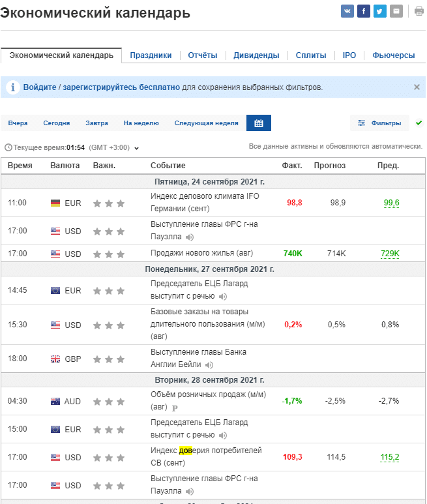Click the зарегистрируйтесь бесплатно link
Viewport: 427px width, 504px height.
[x=121, y=87]
